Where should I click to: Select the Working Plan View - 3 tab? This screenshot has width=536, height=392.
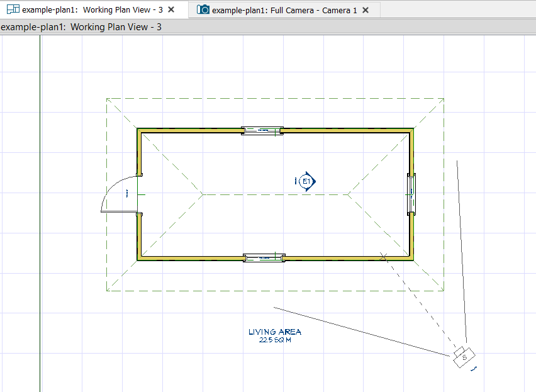point(92,10)
